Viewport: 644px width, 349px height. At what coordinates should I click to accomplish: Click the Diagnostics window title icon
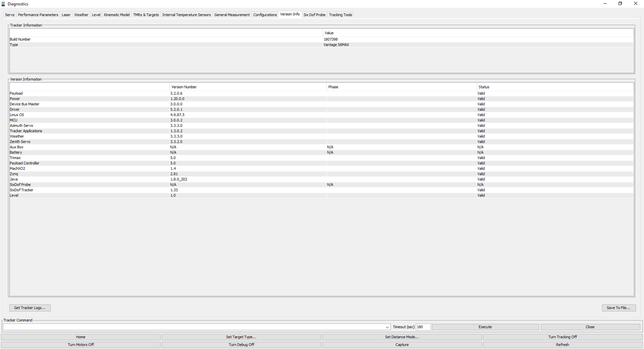(4, 4)
